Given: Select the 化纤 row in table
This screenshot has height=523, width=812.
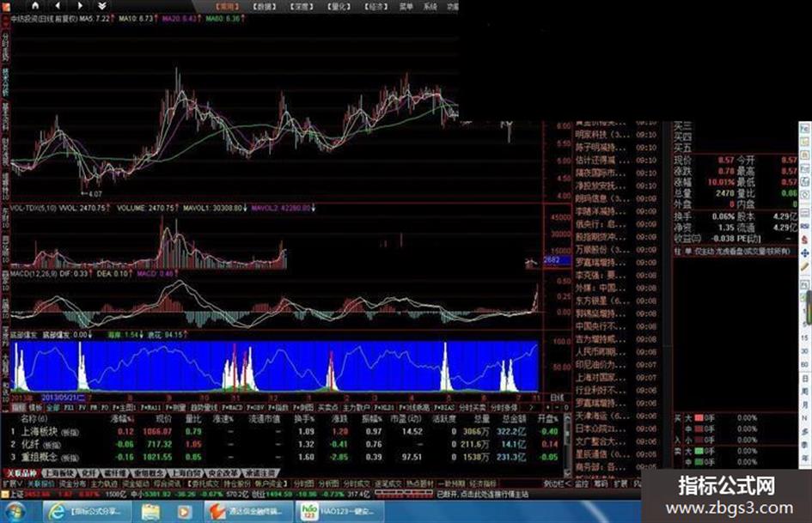Looking at the screenshot, I should pos(282,444).
